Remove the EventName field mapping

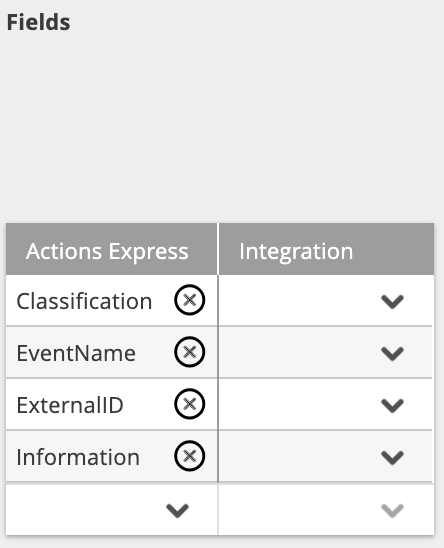189,352
